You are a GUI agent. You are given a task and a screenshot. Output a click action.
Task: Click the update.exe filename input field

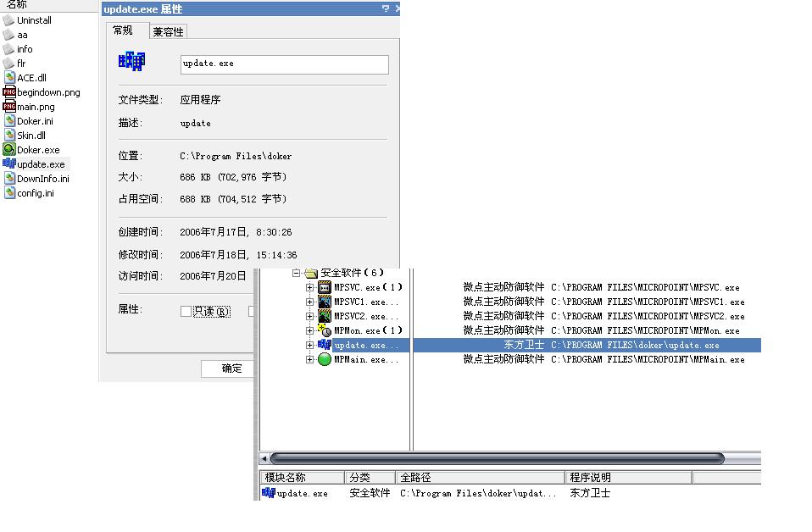pyautogui.click(x=284, y=64)
